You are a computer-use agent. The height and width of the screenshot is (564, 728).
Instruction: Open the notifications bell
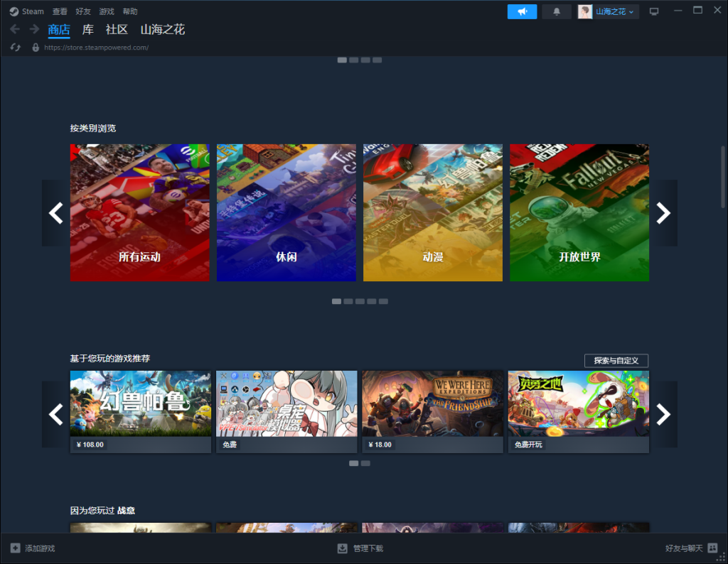click(556, 11)
